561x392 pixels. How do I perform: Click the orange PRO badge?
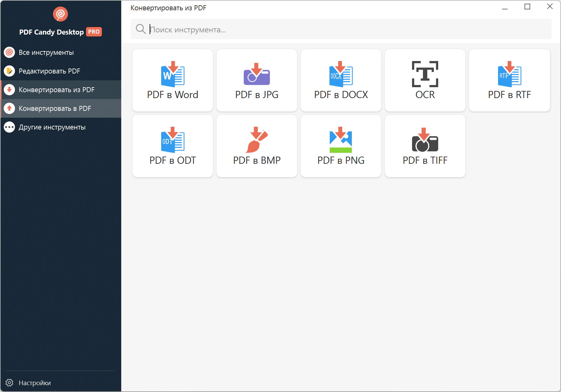click(94, 32)
